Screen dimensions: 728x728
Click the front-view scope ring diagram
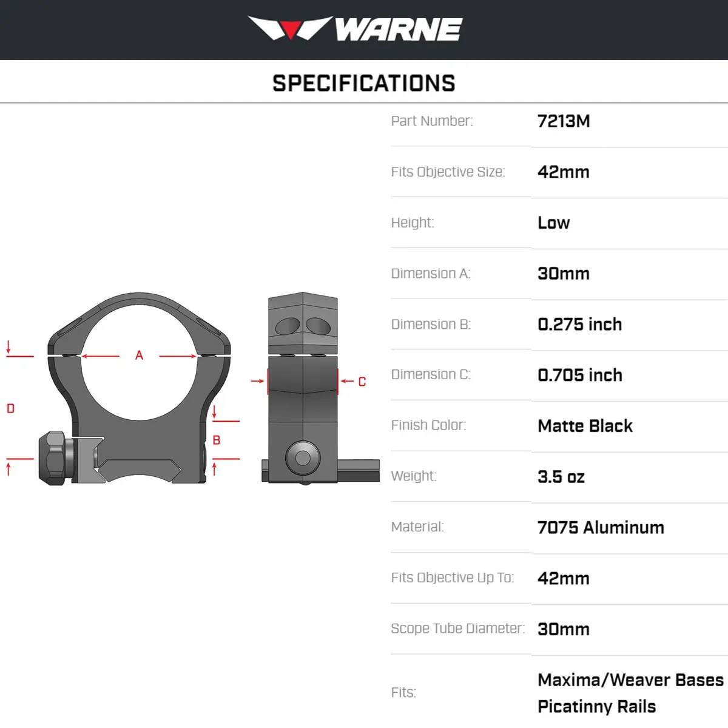135,388
